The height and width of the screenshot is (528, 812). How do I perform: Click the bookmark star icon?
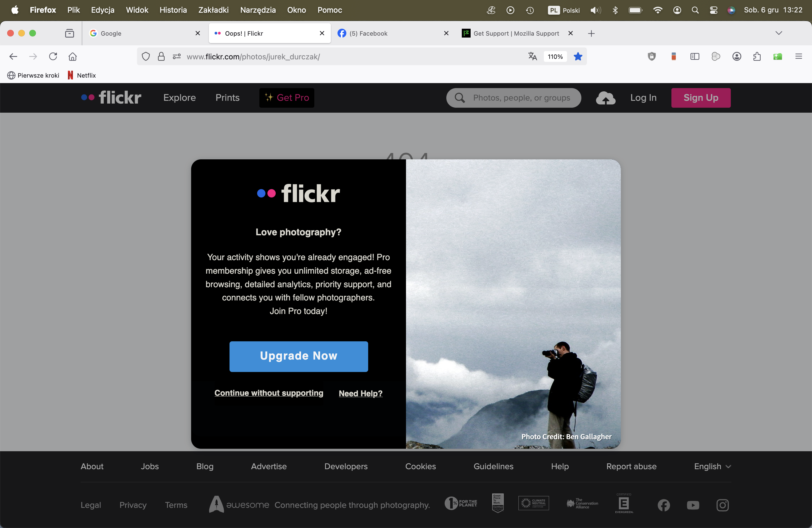(x=578, y=56)
